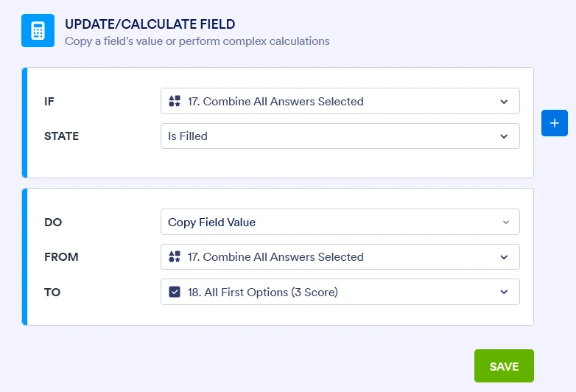Click the chevron arrow on the FROM dropdown
Screen dimensions: 576x392
pyautogui.click(x=505, y=257)
